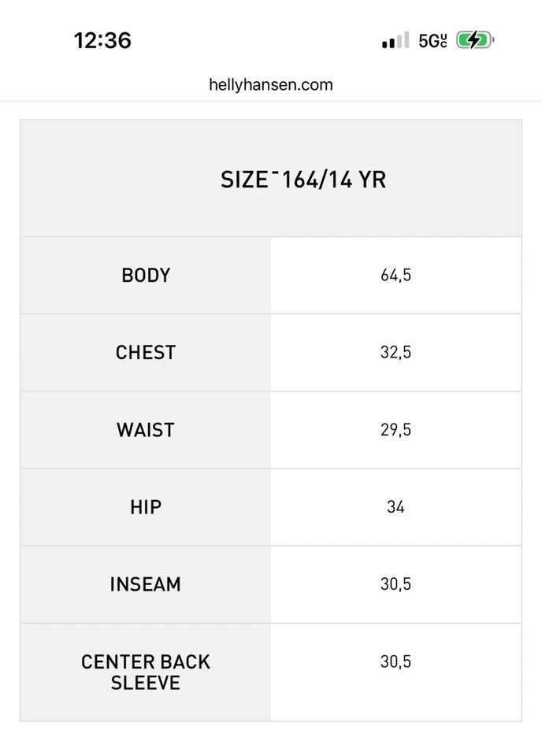The height and width of the screenshot is (756, 542).
Task: Tap the hellyhansen.com address bar
Action: (x=271, y=84)
